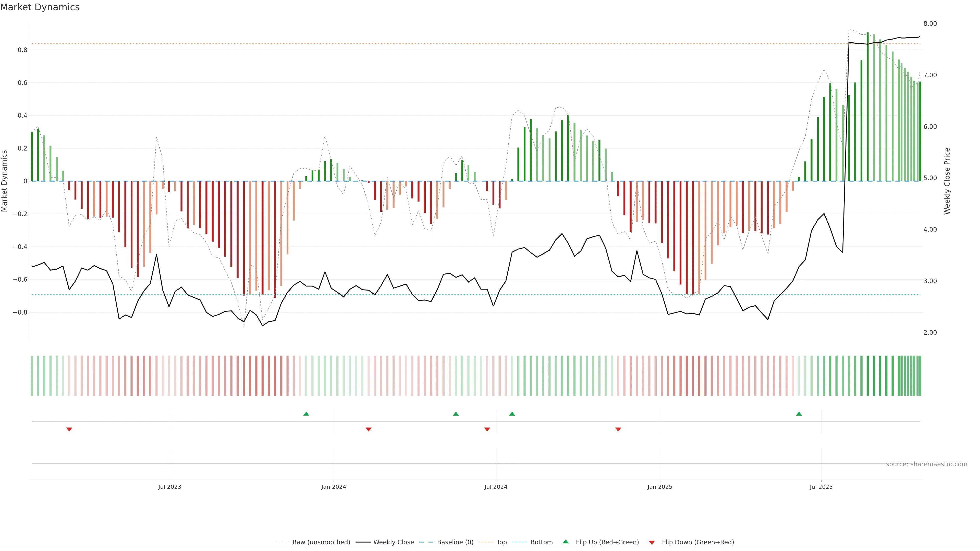Click the first red flip-down triangle marker
Viewport: 980px width, 551px height.
69,429
